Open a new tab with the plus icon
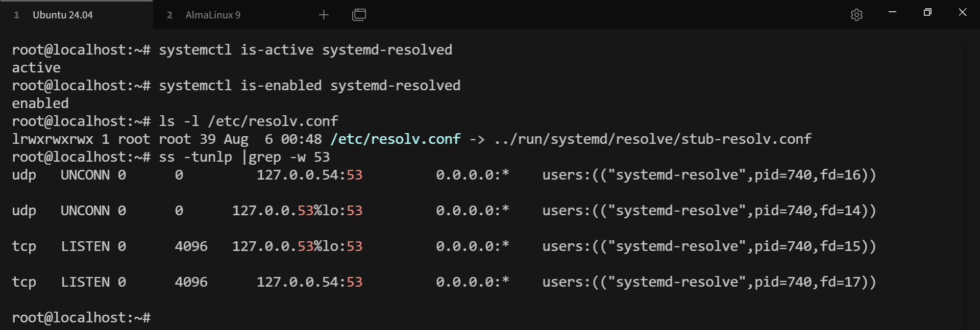The image size is (980, 330). coord(324,15)
